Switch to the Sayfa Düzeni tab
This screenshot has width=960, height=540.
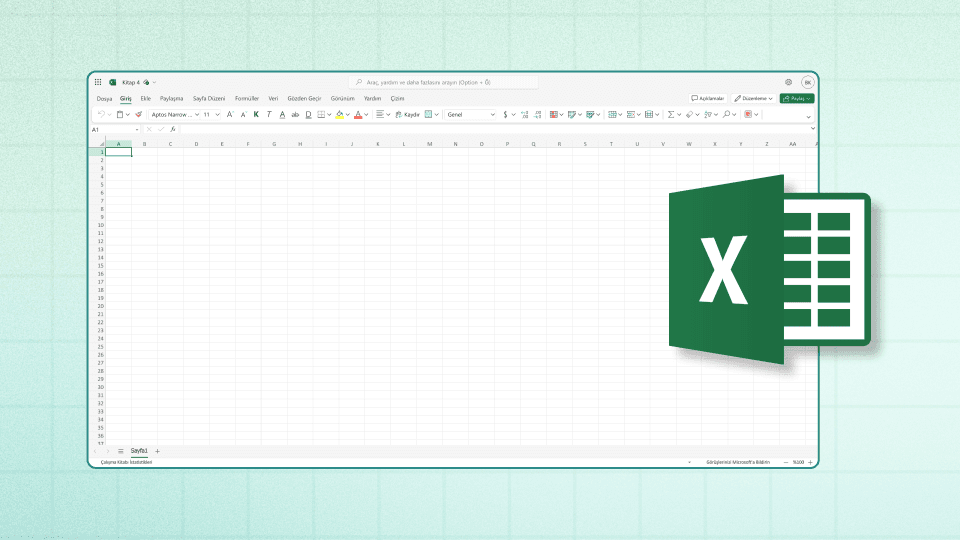click(209, 99)
